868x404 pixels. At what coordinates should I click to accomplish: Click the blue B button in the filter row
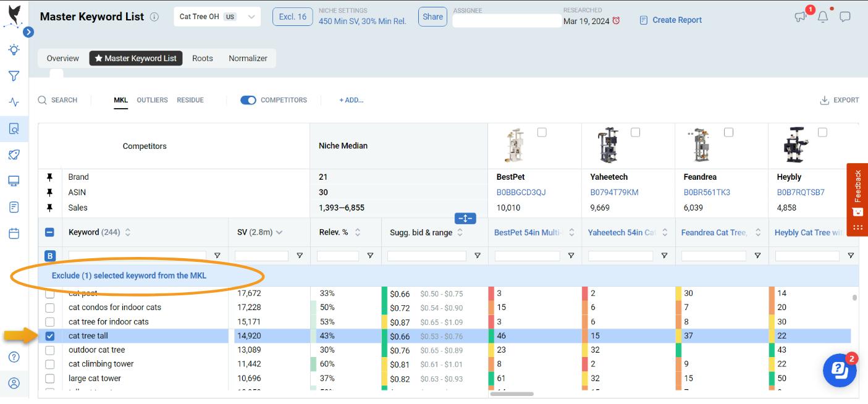pos(50,256)
